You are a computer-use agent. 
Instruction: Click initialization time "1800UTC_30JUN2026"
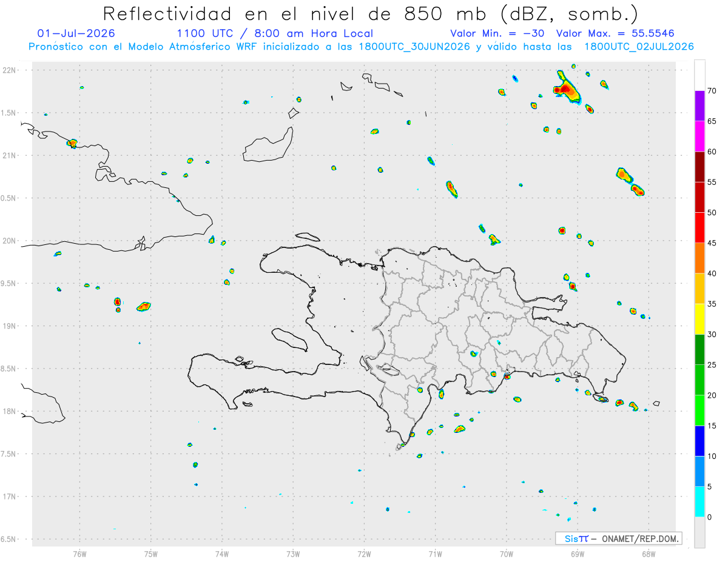414,47
